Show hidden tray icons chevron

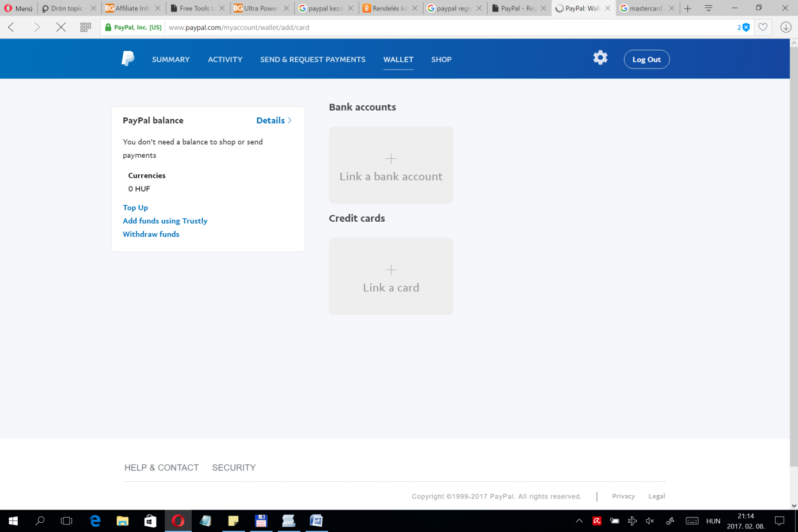[x=579, y=520]
